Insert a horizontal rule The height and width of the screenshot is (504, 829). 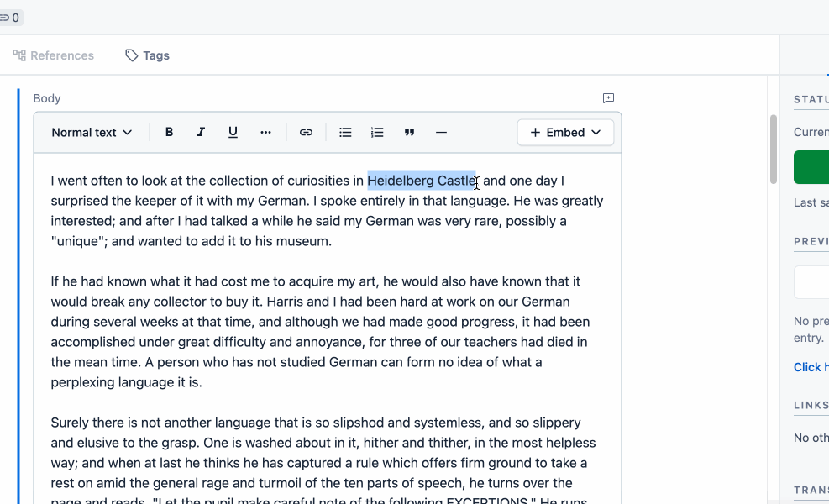[x=442, y=132]
